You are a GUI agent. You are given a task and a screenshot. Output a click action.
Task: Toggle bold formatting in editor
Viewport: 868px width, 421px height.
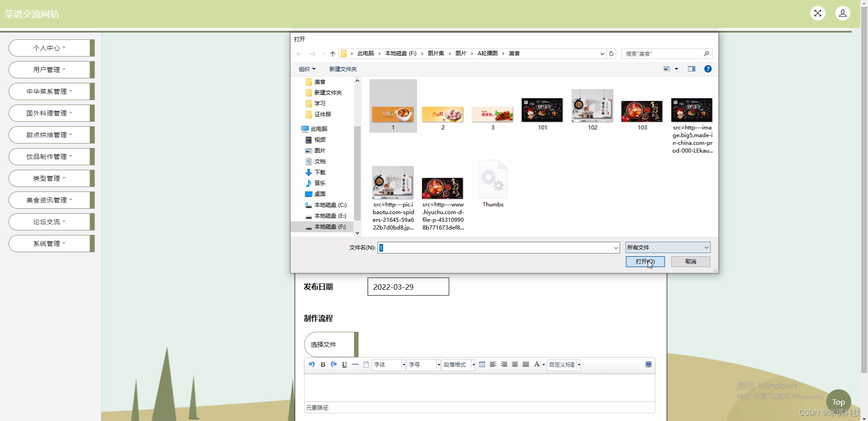click(x=323, y=364)
